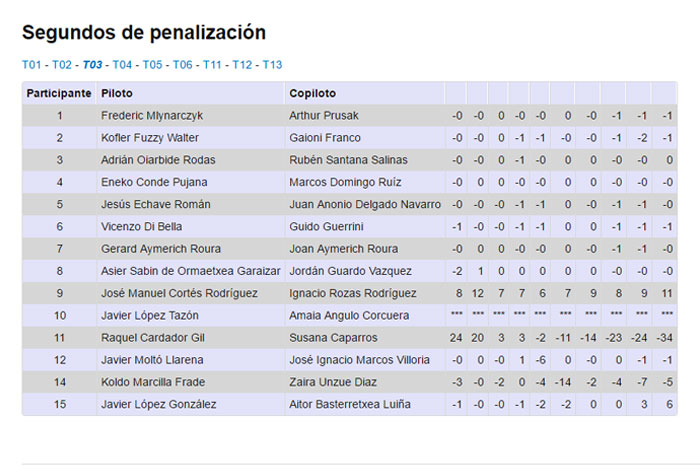Click the Participante column header
This screenshot has height=467, width=700.
(59, 93)
